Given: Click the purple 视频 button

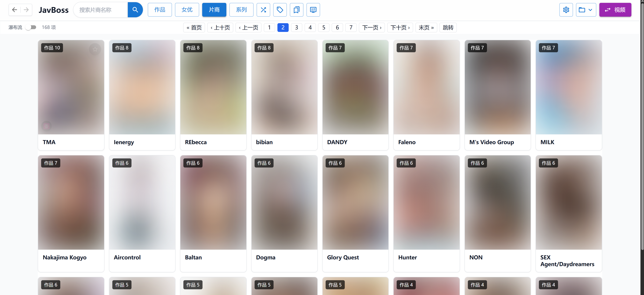Looking at the screenshot, I should [615, 10].
